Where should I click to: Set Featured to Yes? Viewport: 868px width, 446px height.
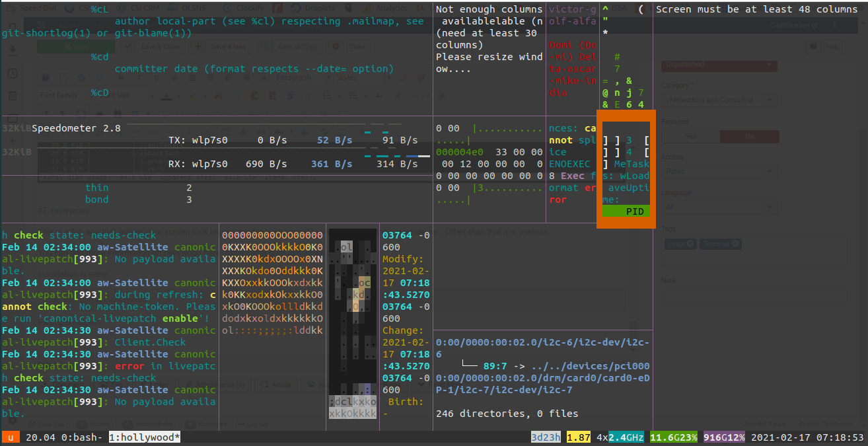pyautogui.click(x=691, y=137)
